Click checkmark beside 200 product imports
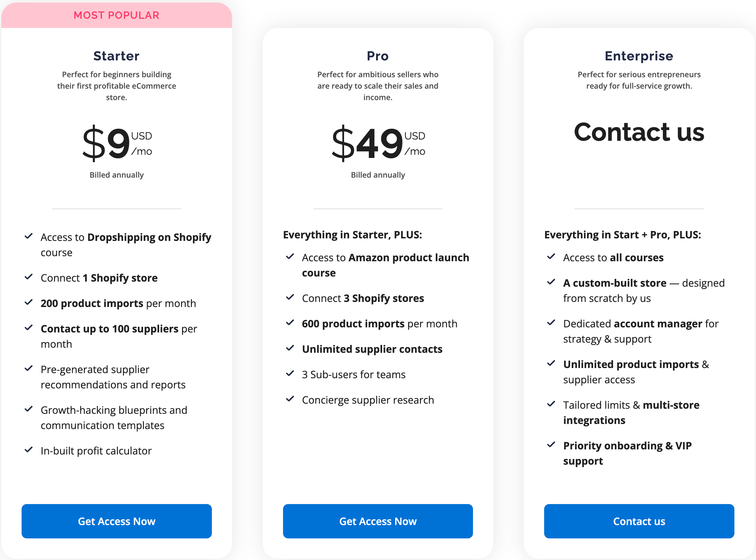The width and height of the screenshot is (756, 560). 29,302
